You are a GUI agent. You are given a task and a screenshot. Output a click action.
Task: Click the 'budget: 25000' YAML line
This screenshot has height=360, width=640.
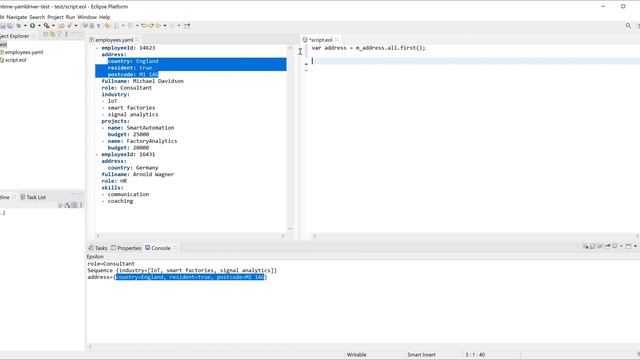coord(128,134)
